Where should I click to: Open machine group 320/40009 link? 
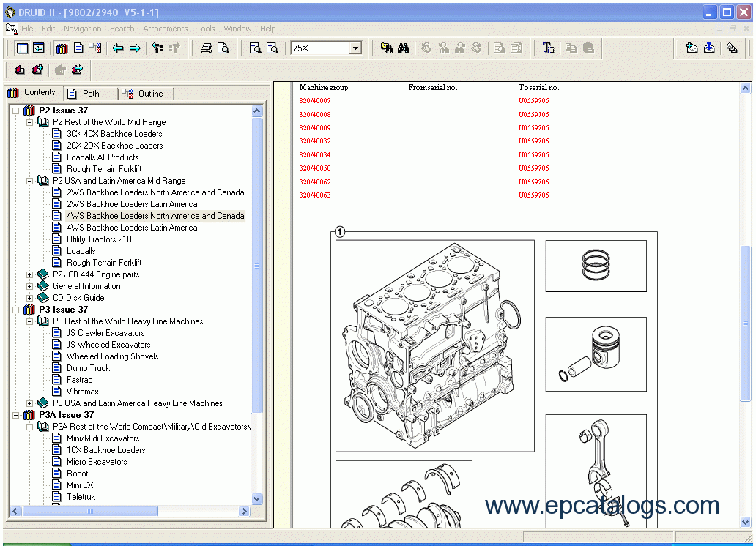(x=315, y=127)
